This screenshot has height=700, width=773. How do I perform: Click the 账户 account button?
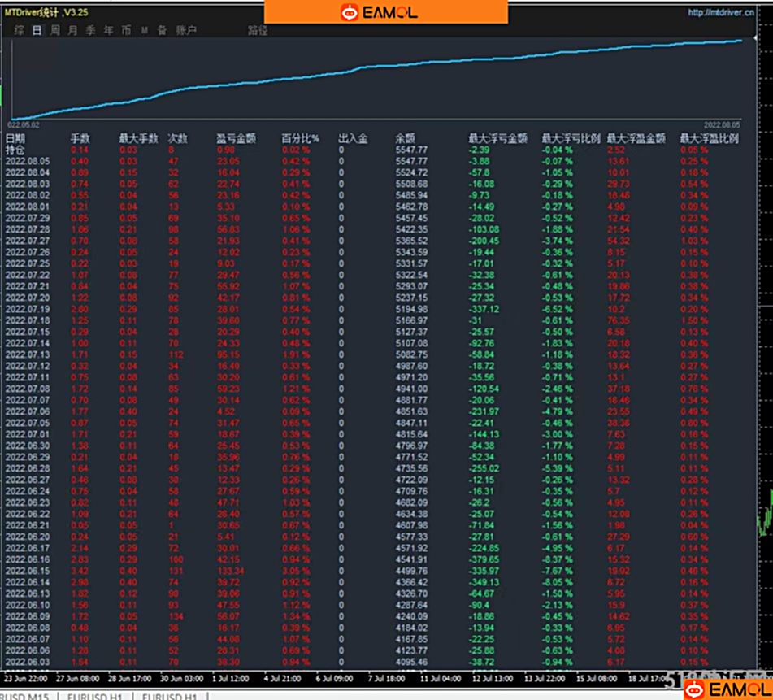(186, 30)
